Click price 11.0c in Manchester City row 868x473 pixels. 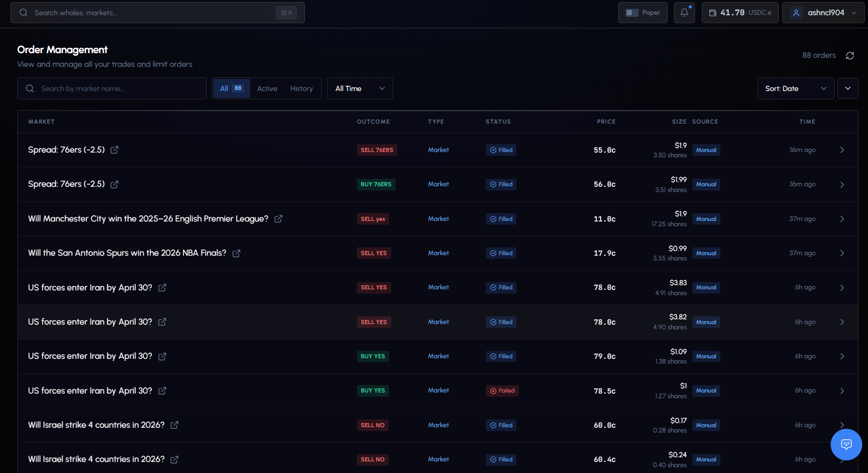pyautogui.click(x=605, y=219)
